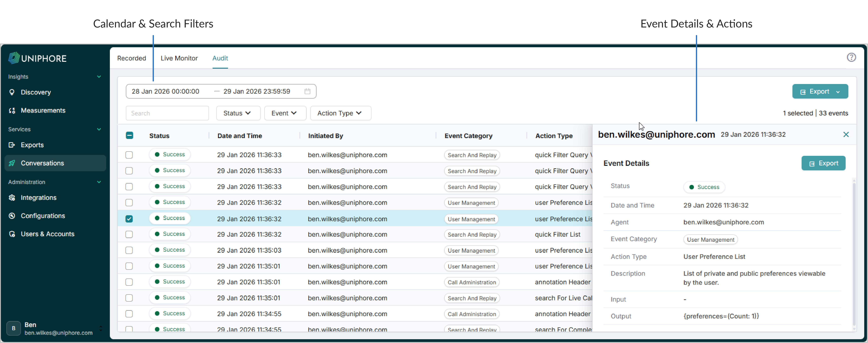Check the quick Filter List row checkbox

pyautogui.click(x=129, y=235)
